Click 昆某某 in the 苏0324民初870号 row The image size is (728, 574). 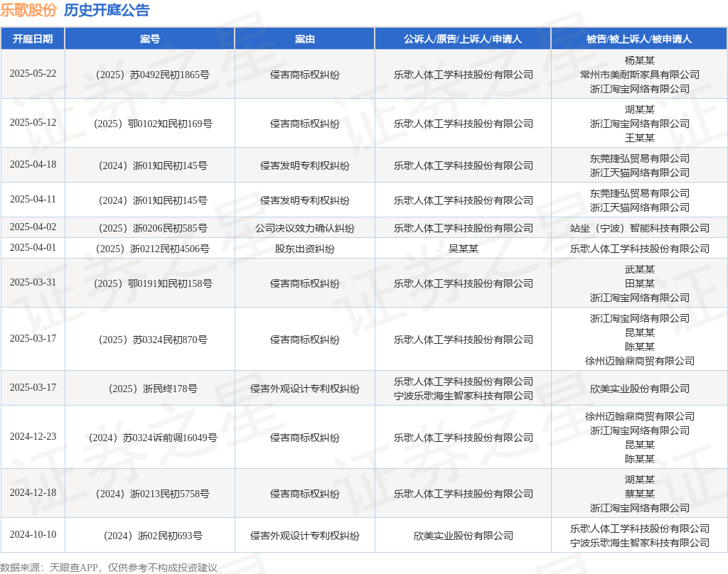640,332
